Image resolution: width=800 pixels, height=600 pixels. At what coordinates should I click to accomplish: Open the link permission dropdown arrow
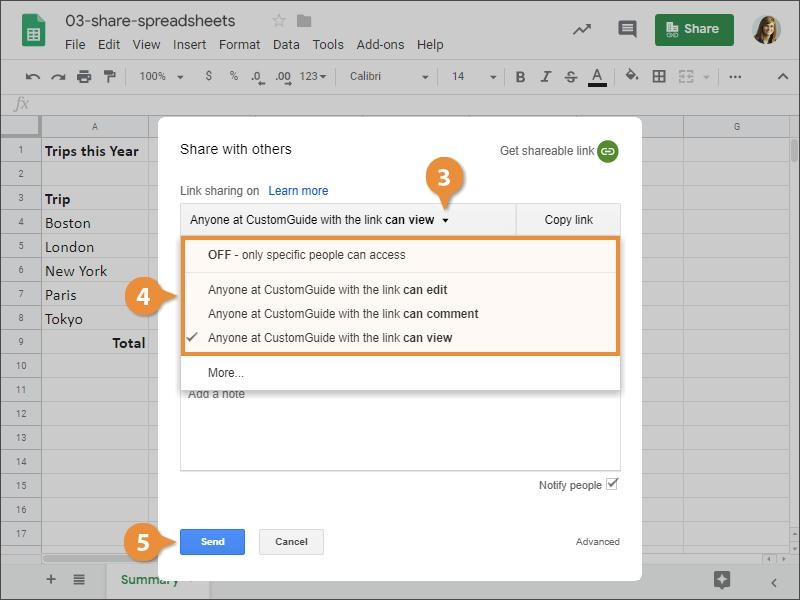coord(445,220)
